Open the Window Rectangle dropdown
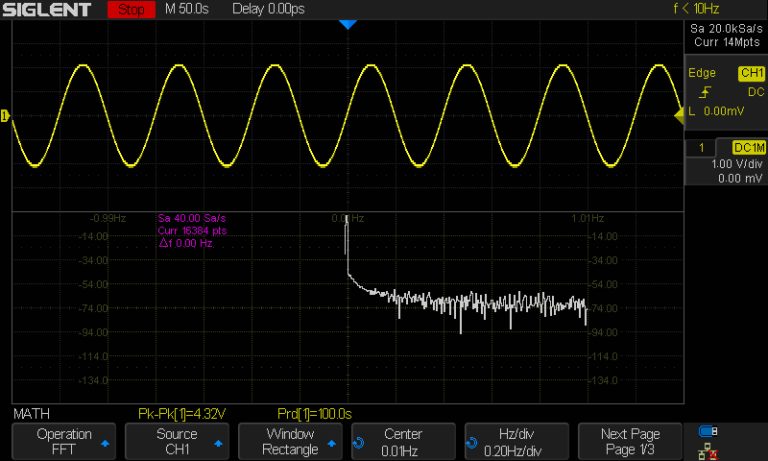This screenshot has height=461, width=768. point(290,441)
